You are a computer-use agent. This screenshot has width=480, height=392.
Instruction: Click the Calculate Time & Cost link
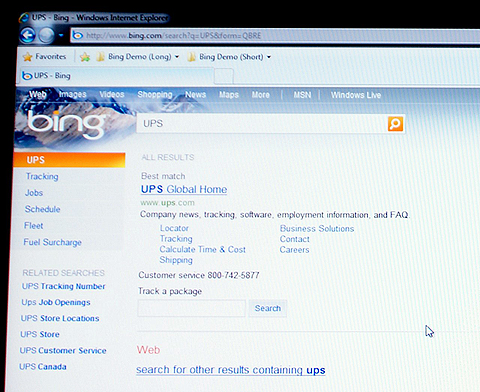[203, 249]
